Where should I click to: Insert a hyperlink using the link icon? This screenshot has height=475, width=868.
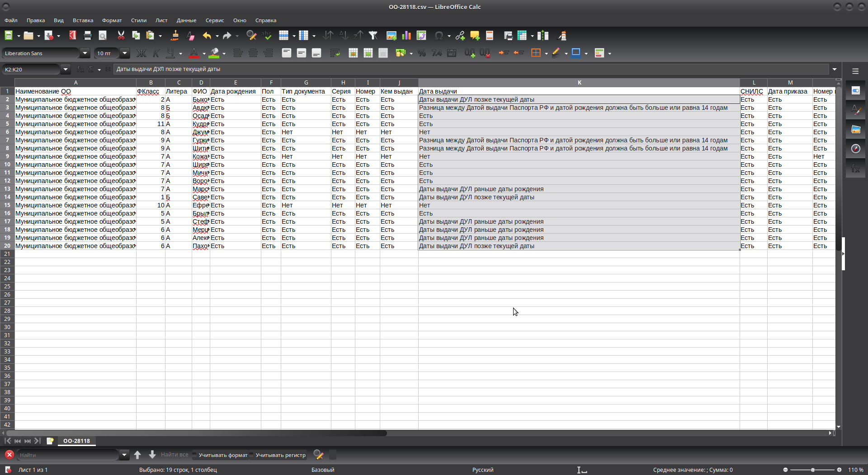click(x=460, y=36)
